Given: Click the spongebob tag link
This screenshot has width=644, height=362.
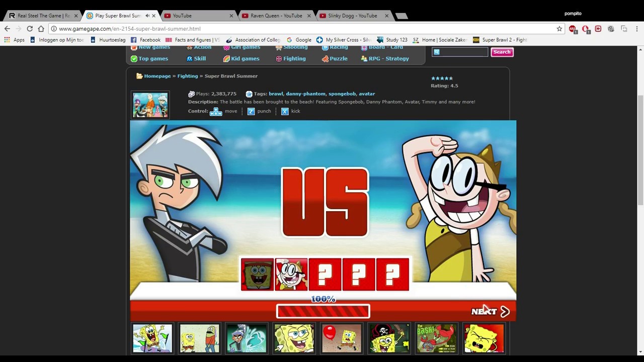Looking at the screenshot, I should point(342,94).
